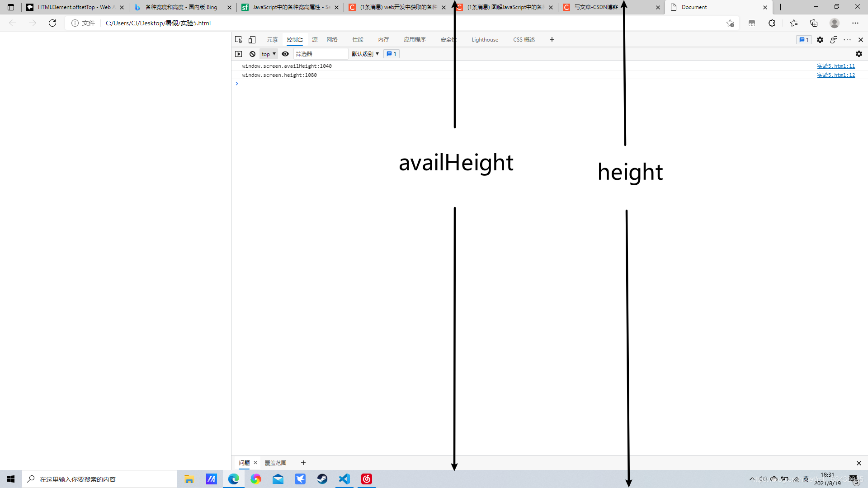Open Visual Studio Code from taskbar

[344, 479]
